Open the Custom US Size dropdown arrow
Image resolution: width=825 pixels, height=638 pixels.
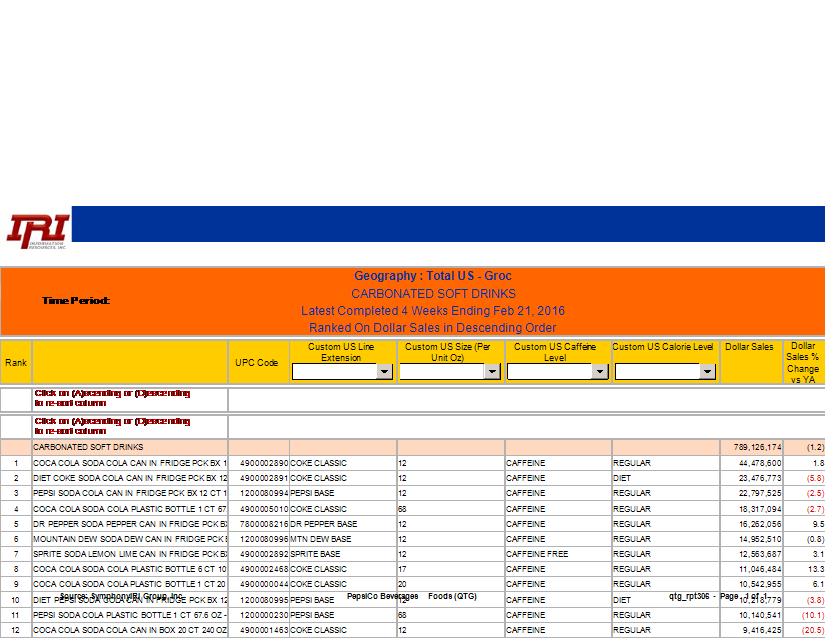tap(492, 371)
